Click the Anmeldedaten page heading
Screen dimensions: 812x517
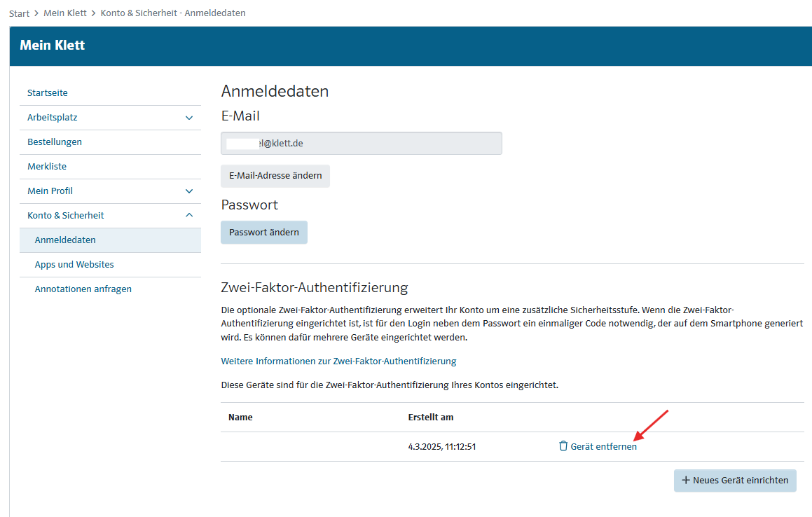(275, 91)
